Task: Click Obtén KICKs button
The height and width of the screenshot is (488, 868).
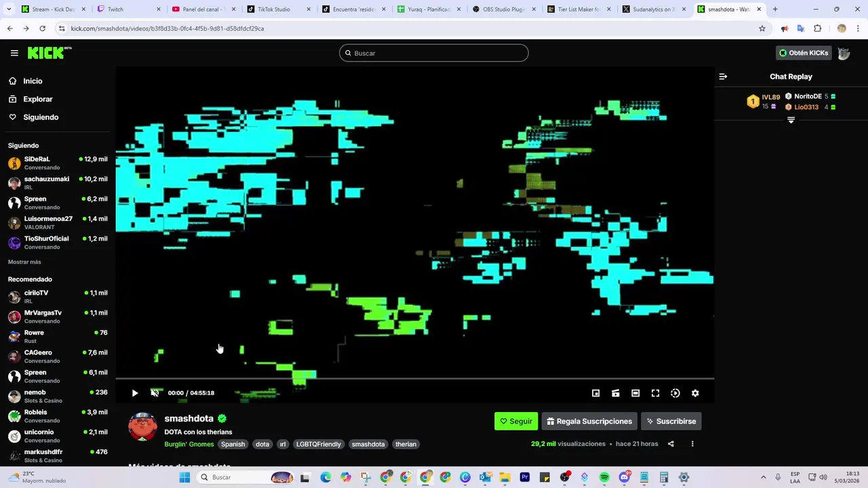Action: click(x=804, y=53)
